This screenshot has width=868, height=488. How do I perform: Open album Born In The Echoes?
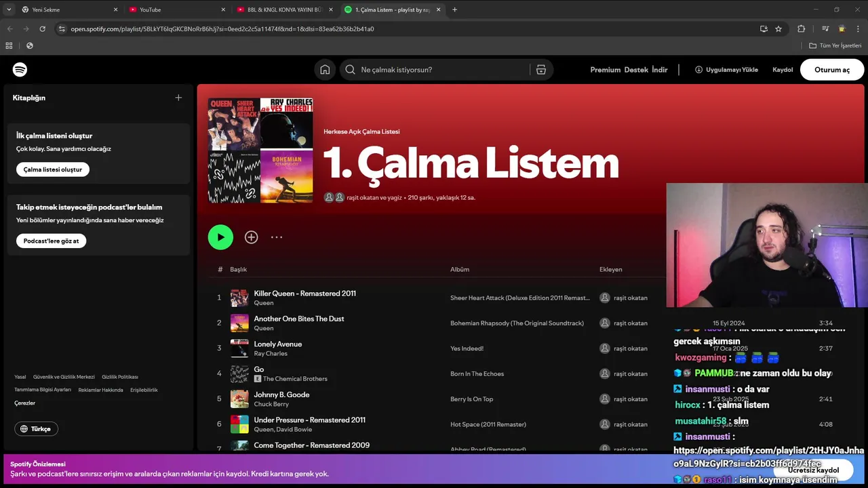pos(477,373)
